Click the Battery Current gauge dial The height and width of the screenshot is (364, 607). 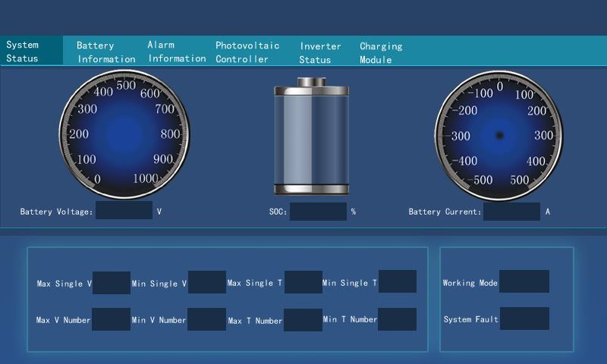point(499,135)
